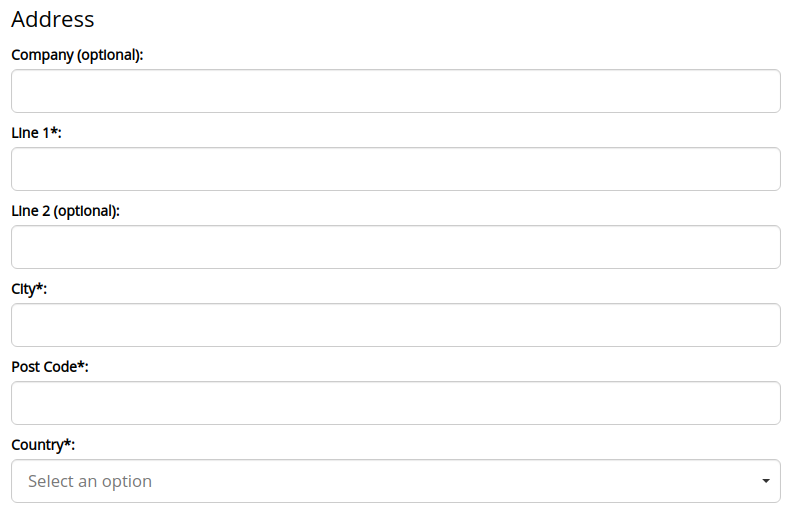
Task: Click the asterisk after Post Code
Action: pos(81,366)
